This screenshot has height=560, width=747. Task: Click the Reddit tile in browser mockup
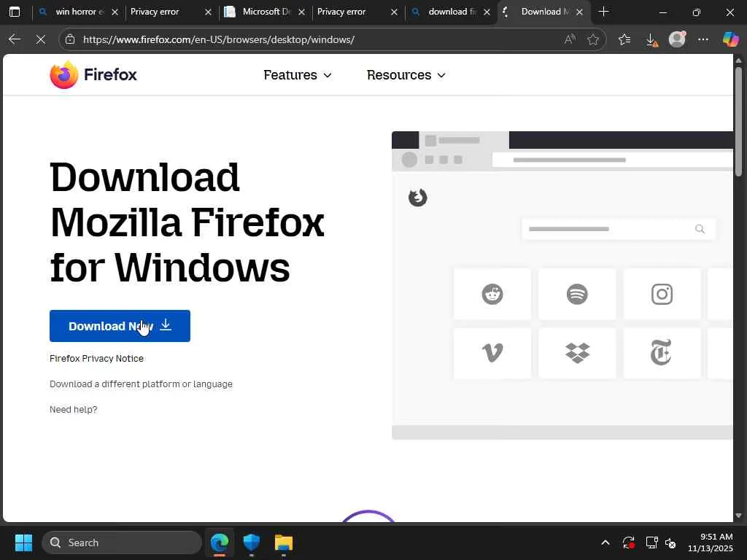[492, 294]
